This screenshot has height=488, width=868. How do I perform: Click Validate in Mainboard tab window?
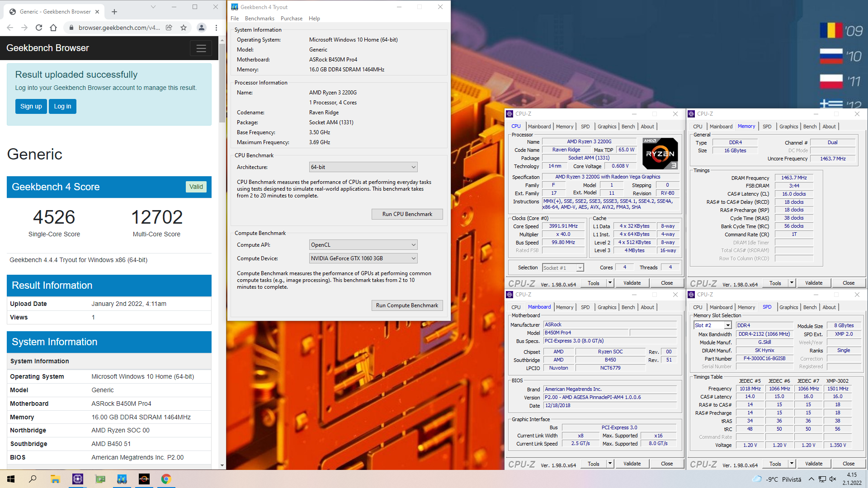tap(632, 464)
